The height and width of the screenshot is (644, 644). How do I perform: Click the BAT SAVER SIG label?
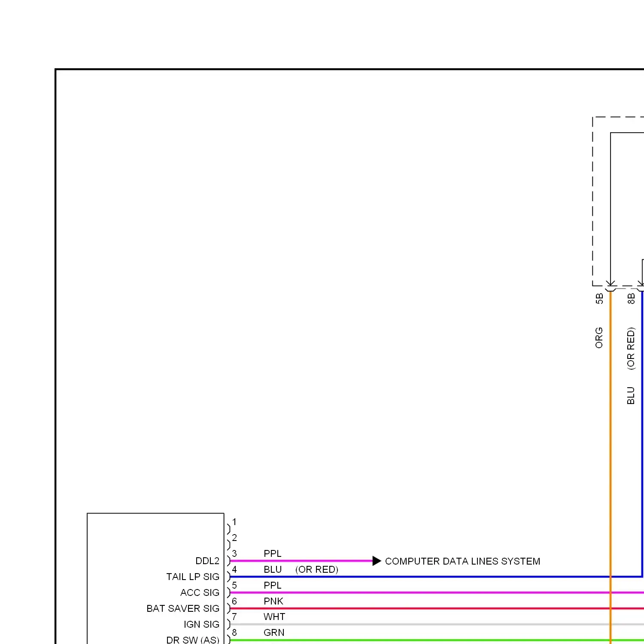click(183, 608)
